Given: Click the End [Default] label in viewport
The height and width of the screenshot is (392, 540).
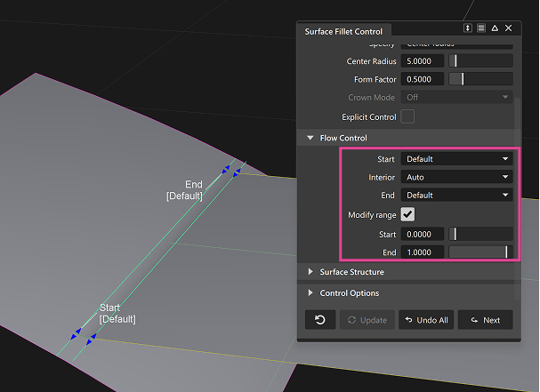Looking at the screenshot, I should pyautogui.click(x=184, y=190).
